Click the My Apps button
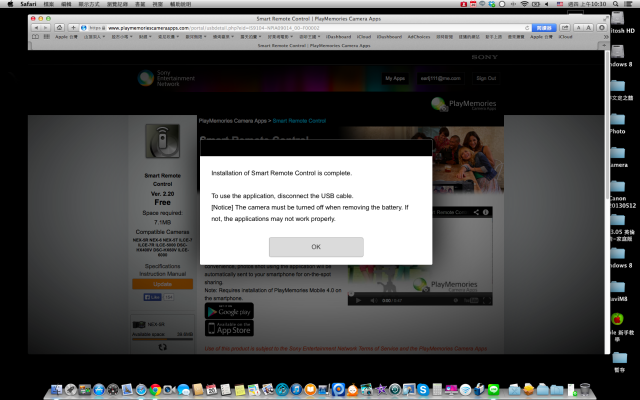640x400 pixels. (395, 78)
